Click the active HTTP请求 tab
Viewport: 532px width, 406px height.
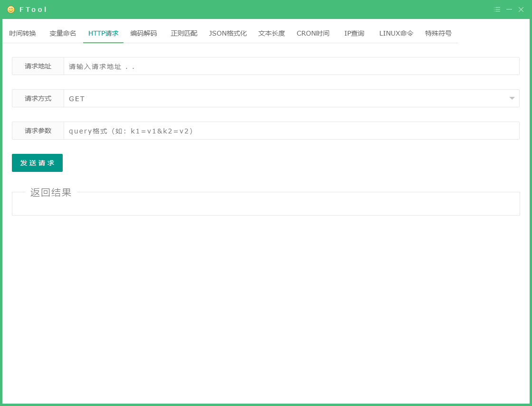(103, 33)
